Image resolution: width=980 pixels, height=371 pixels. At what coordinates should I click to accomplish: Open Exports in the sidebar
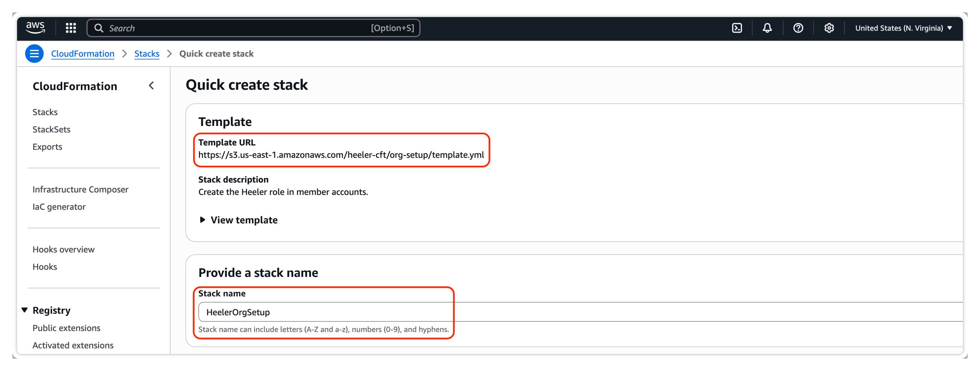coord(47,147)
